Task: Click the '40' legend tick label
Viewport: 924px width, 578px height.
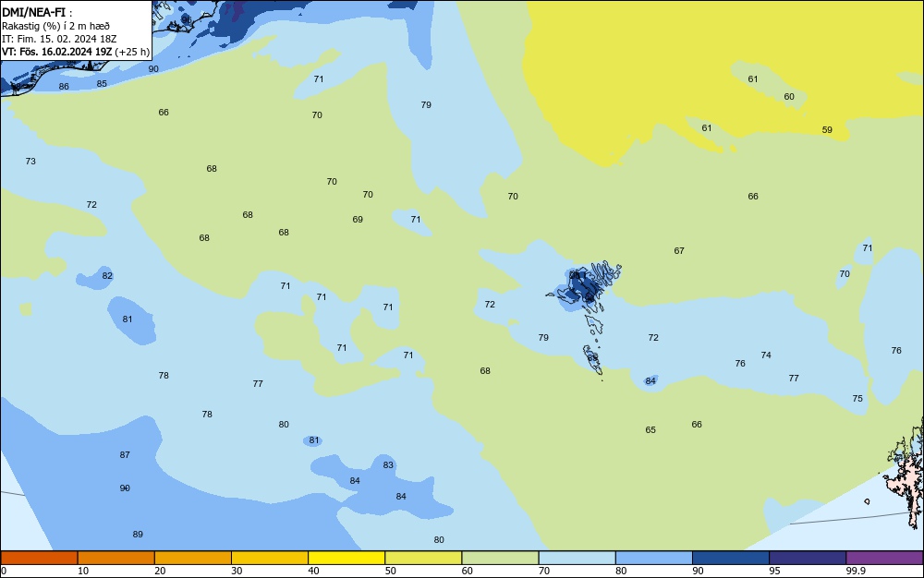Action: (x=313, y=571)
